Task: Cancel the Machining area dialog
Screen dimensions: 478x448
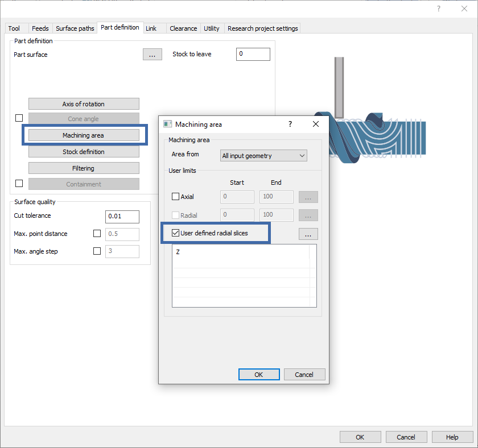Action: pos(304,375)
